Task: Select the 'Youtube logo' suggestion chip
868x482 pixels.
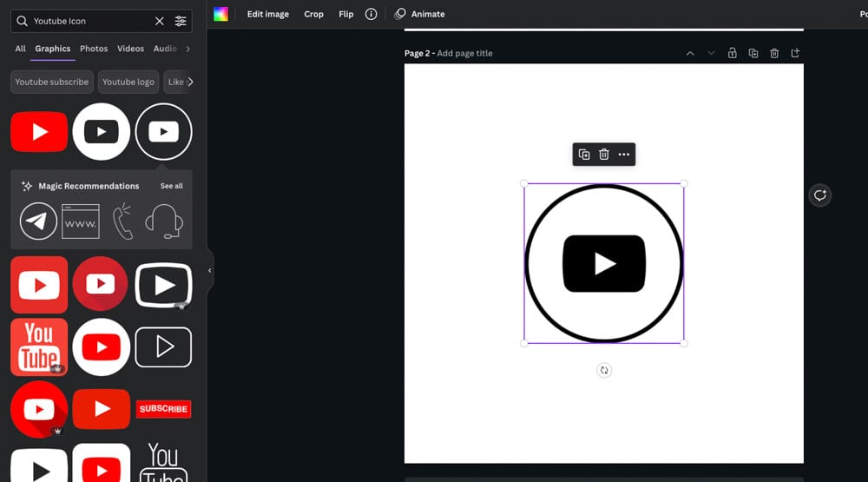Action: pos(128,82)
